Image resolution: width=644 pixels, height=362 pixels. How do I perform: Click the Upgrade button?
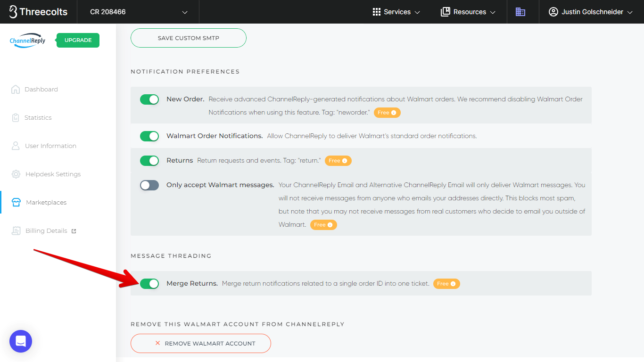coord(78,40)
